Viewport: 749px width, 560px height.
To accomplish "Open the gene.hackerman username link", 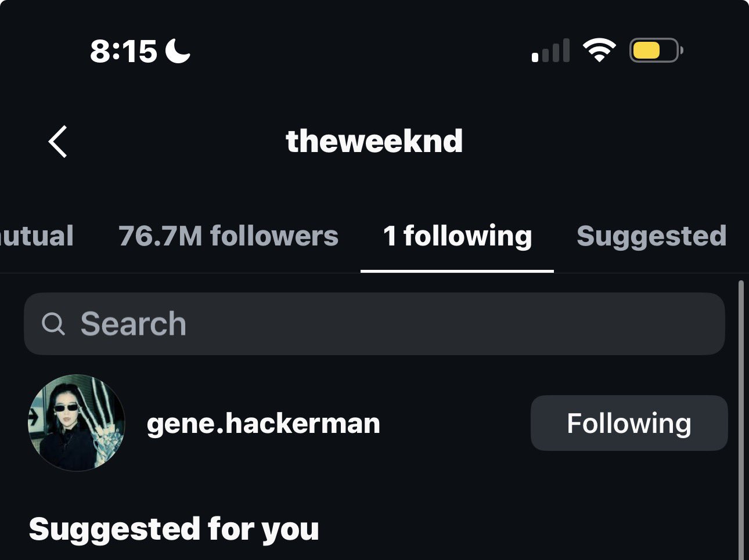I will (264, 423).
